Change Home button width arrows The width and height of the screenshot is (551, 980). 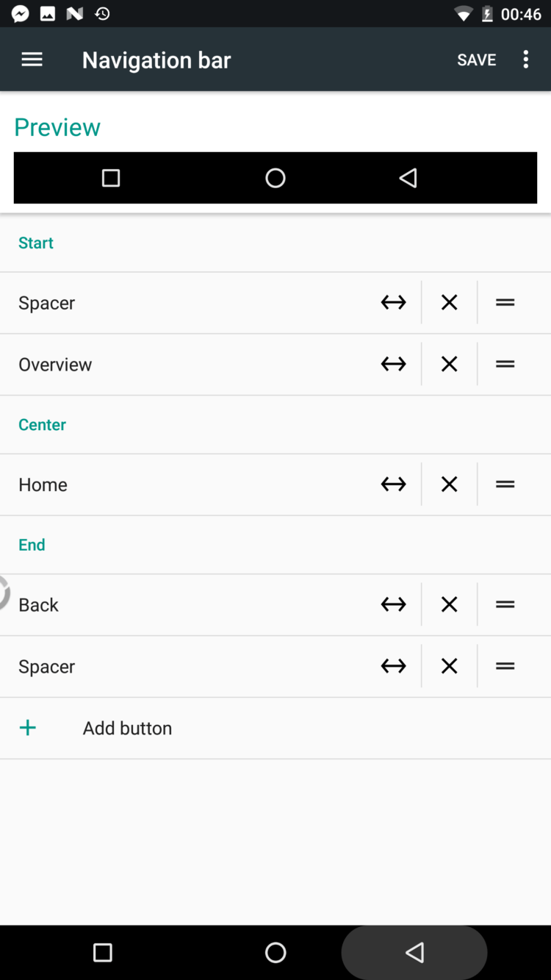393,484
